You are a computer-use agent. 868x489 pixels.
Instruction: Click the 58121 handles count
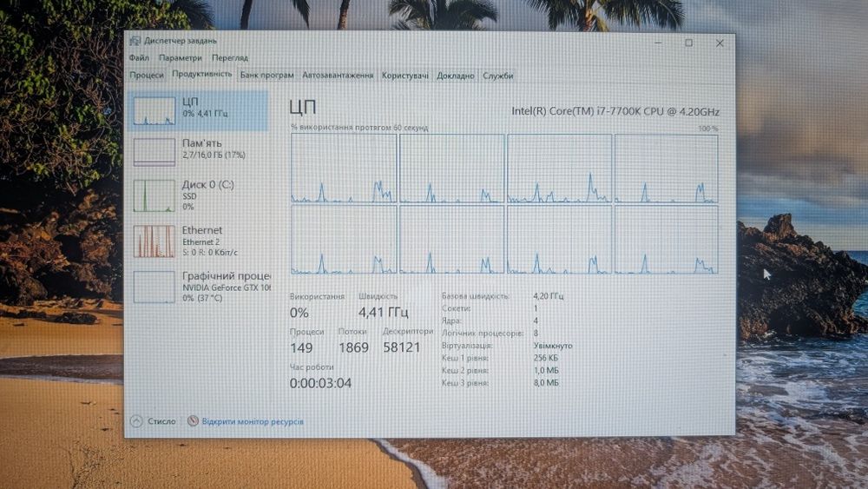401,347
